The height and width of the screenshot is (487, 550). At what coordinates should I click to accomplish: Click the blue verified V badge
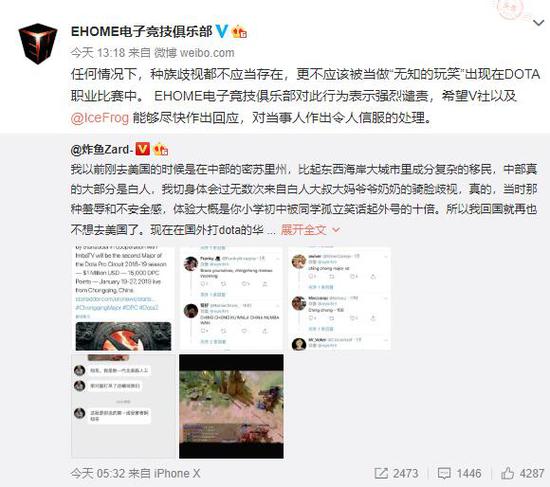pyautogui.click(x=222, y=31)
